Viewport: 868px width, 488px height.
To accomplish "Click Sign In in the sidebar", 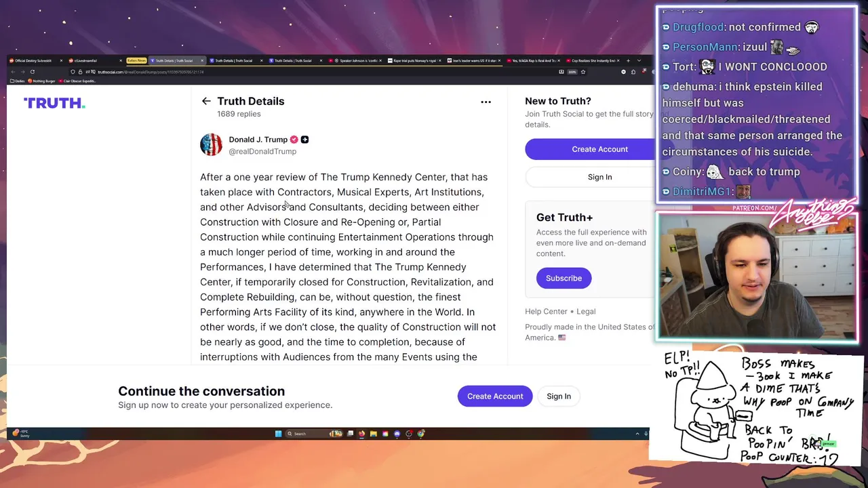I will [x=599, y=177].
